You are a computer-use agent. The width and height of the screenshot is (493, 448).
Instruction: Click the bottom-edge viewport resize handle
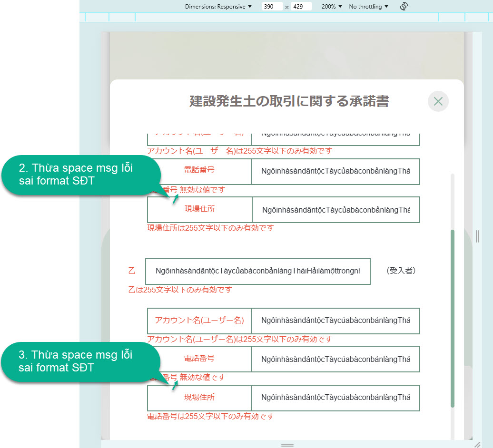(287, 445)
